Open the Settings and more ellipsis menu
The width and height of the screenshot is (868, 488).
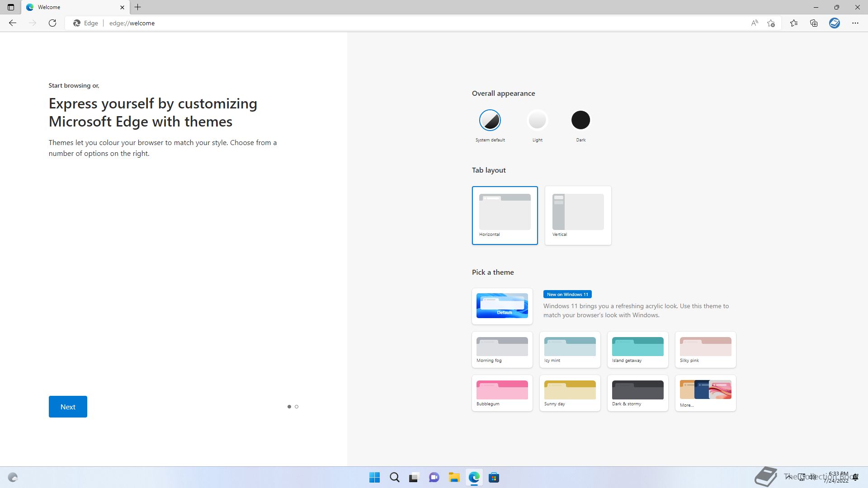point(855,23)
